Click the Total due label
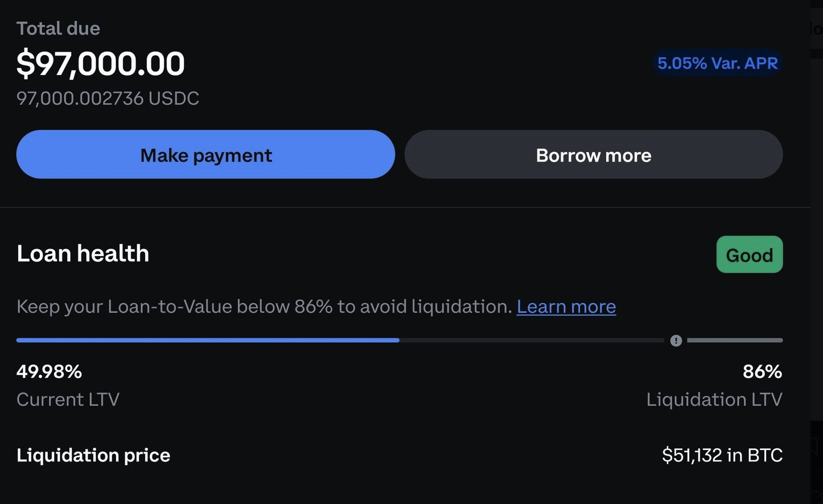This screenshot has width=823, height=504. [x=58, y=28]
